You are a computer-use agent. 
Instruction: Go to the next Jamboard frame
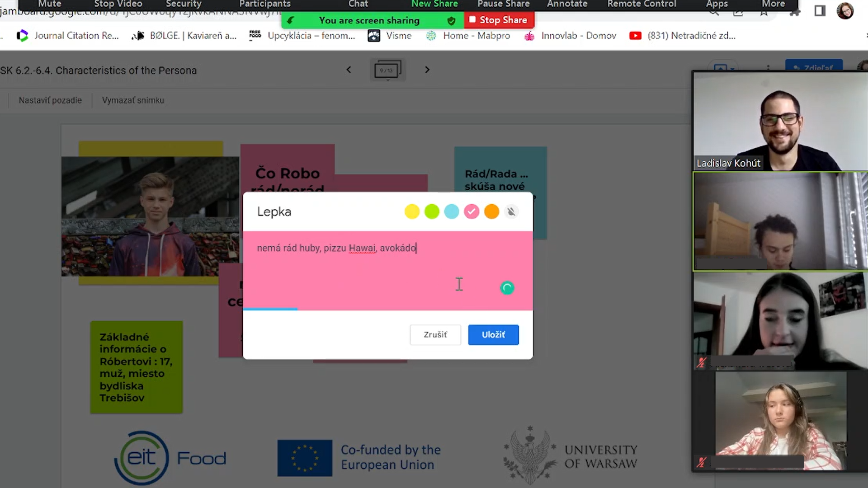tap(427, 70)
